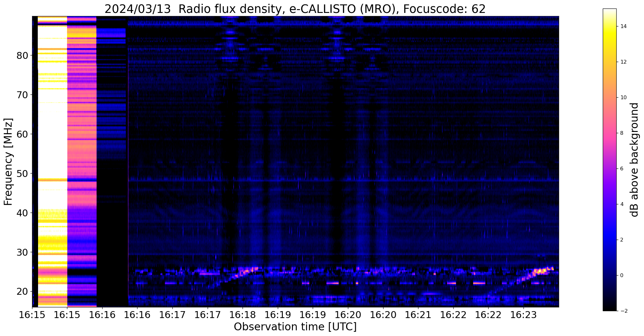Click the colorbar tick labeled 12
Screen dimensions: 644x336
[623, 62]
